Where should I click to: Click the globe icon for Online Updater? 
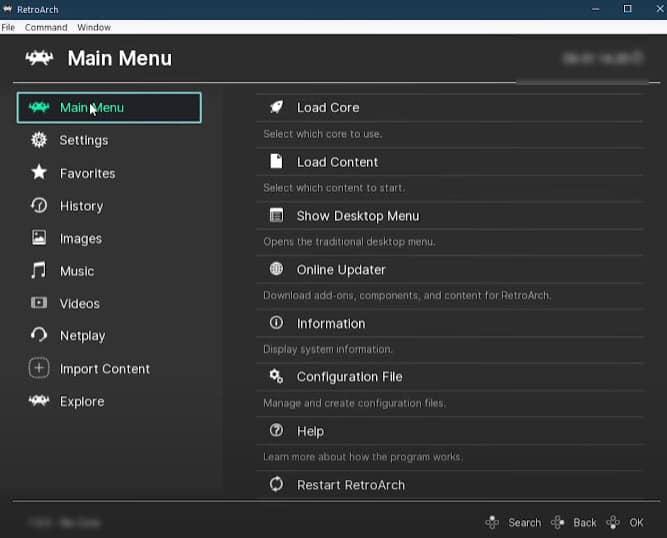tap(276, 269)
